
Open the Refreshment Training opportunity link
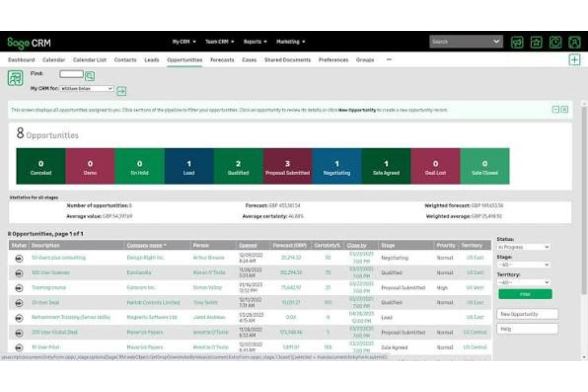71,317
